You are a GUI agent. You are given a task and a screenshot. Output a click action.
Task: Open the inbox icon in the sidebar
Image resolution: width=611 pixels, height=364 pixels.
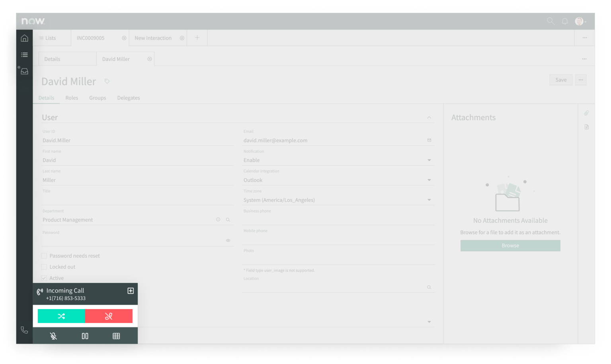point(24,71)
